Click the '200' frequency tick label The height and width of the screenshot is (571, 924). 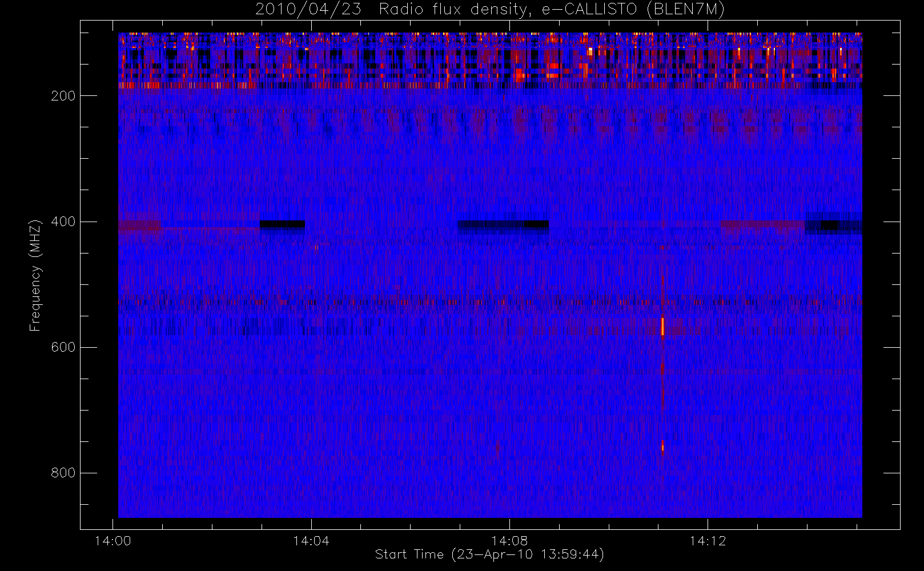point(63,96)
